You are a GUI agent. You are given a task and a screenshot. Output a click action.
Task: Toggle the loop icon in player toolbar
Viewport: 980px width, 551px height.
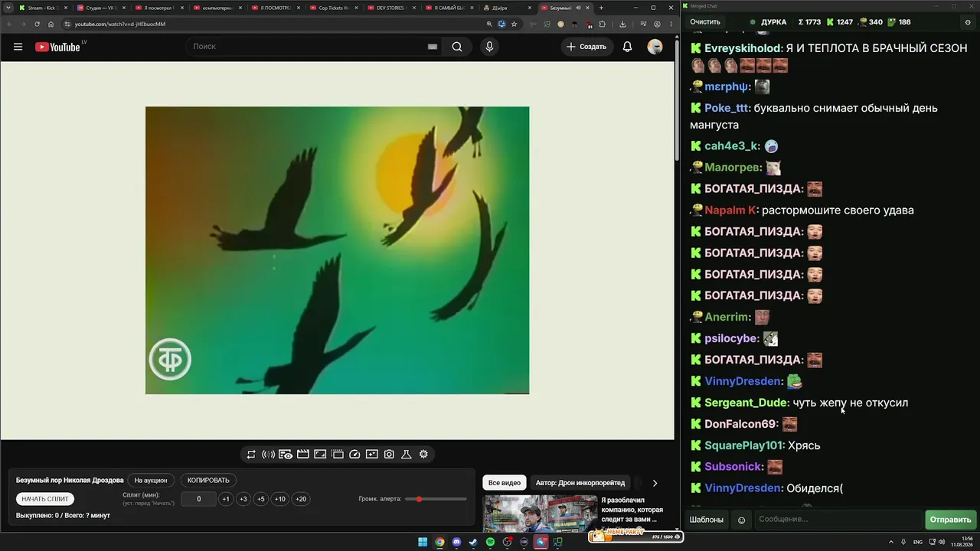[x=251, y=455]
